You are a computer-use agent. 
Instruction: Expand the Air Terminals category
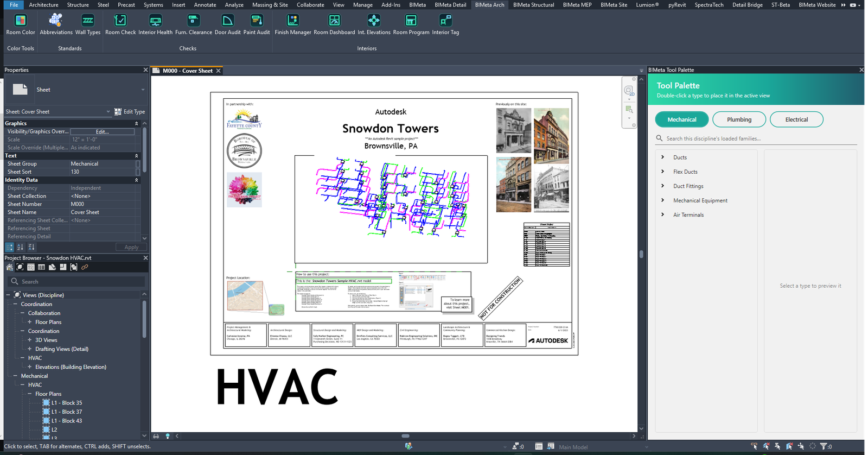pyautogui.click(x=663, y=214)
